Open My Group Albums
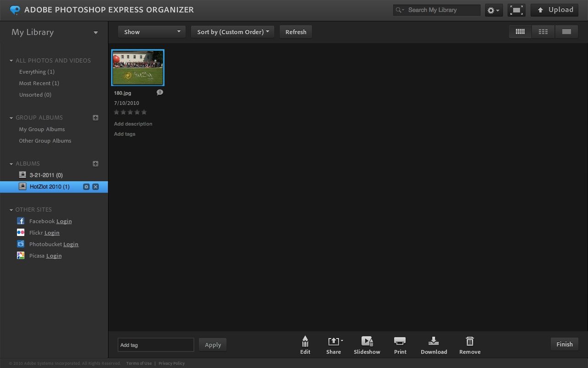Image resolution: width=588 pixels, height=368 pixels. 42,129
